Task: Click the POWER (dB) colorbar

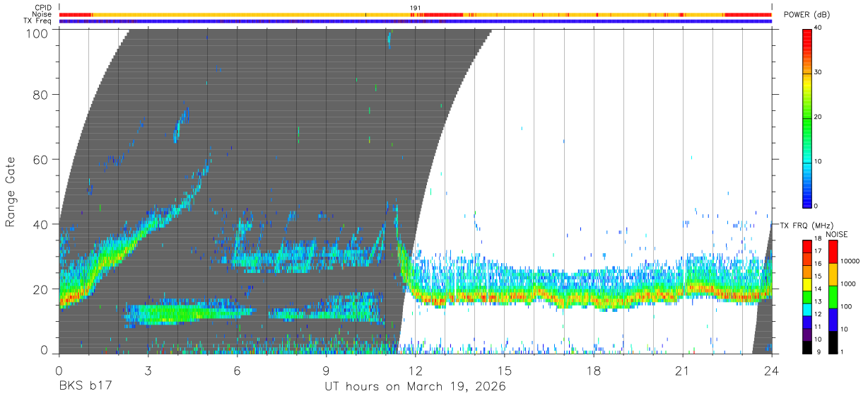Action: 807,117
